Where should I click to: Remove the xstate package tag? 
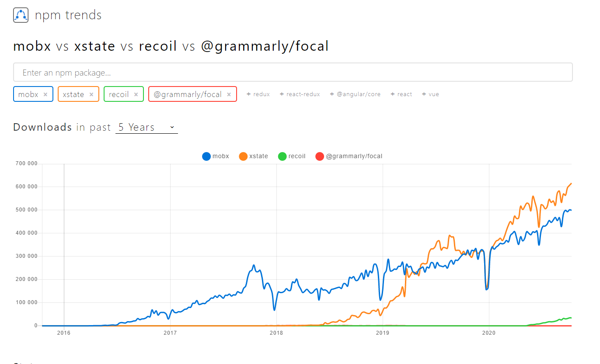(x=91, y=94)
